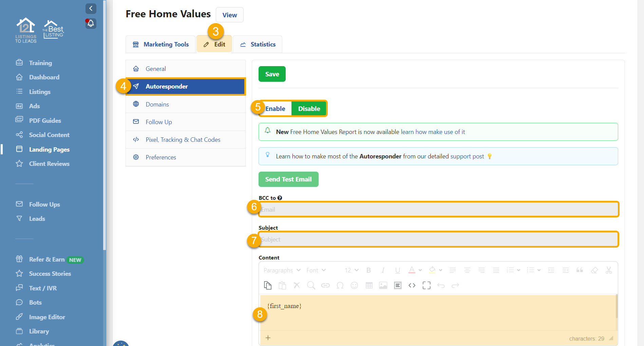
Task: Click the select all icon in editor
Action: click(x=398, y=286)
